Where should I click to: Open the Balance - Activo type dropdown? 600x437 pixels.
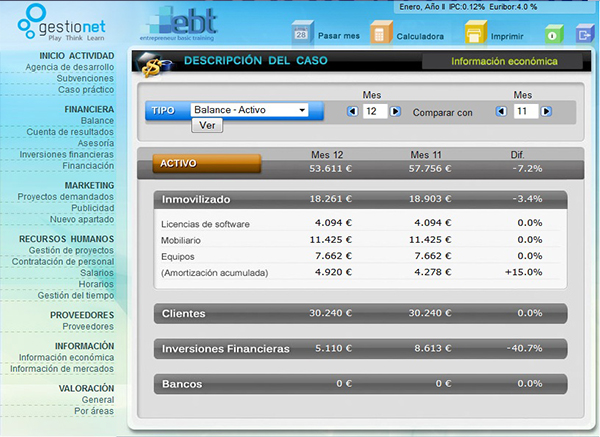[249, 110]
